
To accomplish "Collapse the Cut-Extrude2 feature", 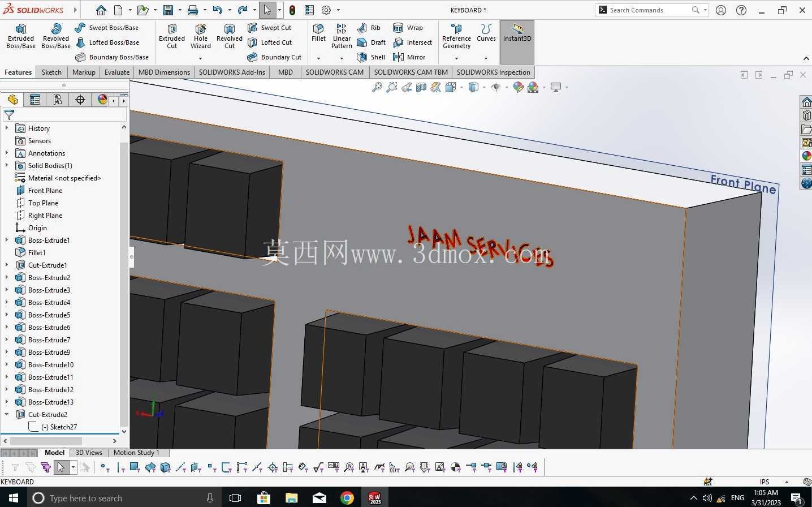I will 7,415.
